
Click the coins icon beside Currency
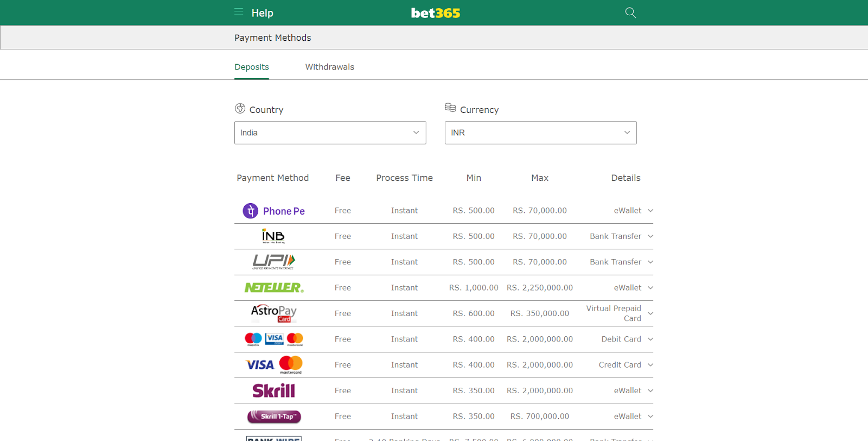(450, 108)
